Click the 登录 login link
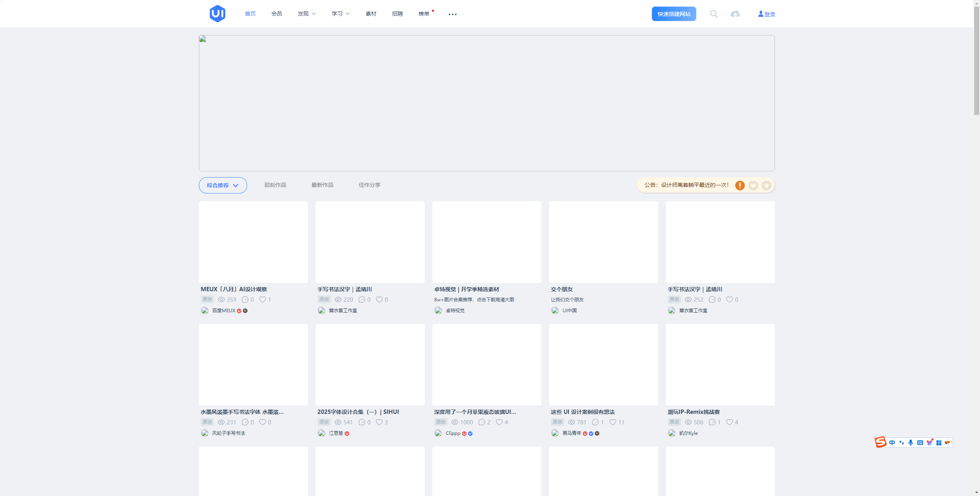980x496 pixels. pyautogui.click(x=767, y=14)
